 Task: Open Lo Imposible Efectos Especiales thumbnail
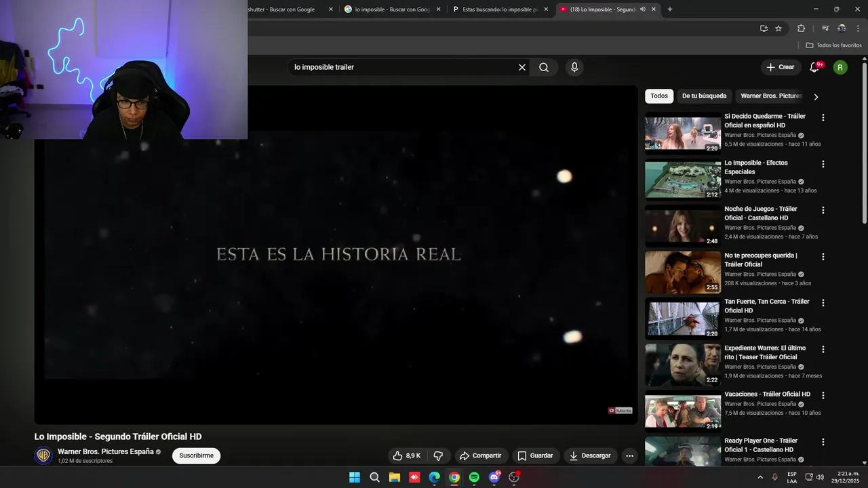point(683,180)
